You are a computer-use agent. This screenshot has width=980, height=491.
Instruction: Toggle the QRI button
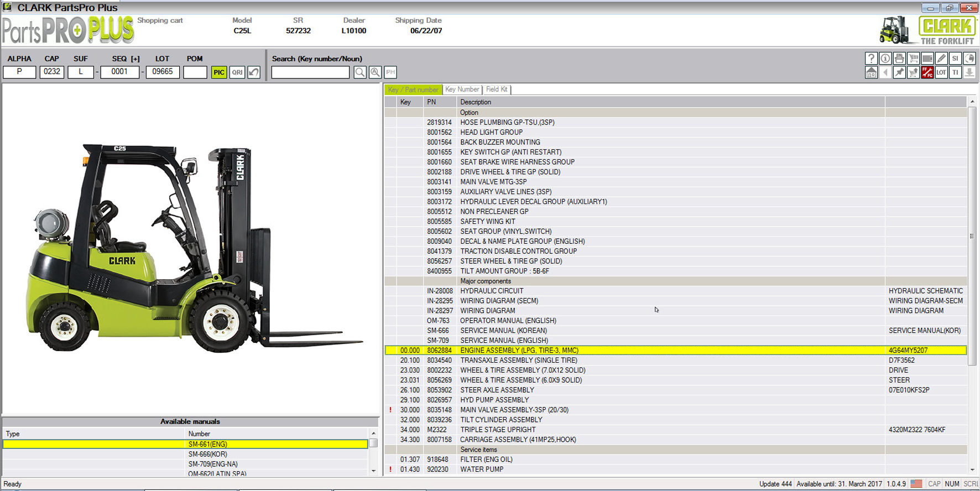(x=237, y=72)
